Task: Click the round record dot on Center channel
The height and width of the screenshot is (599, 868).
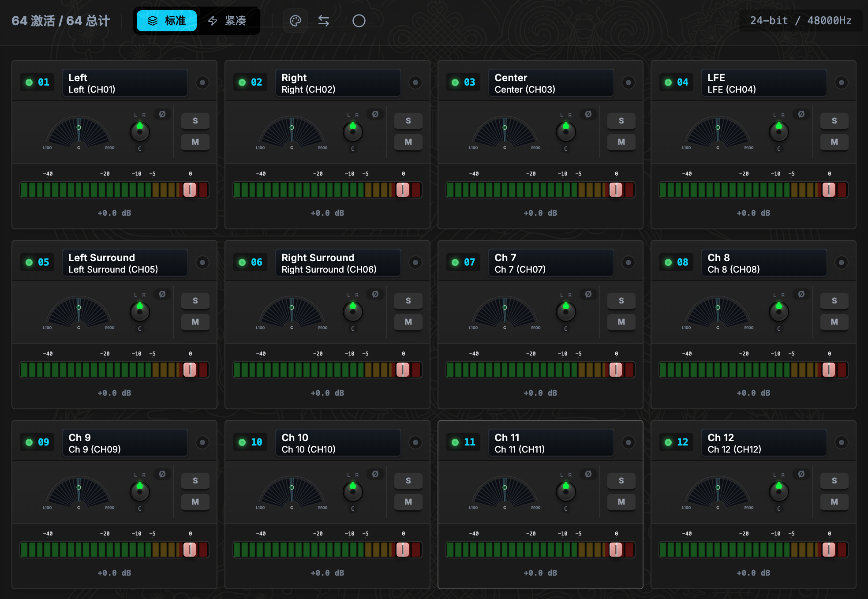Action: pyautogui.click(x=629, y=82)
